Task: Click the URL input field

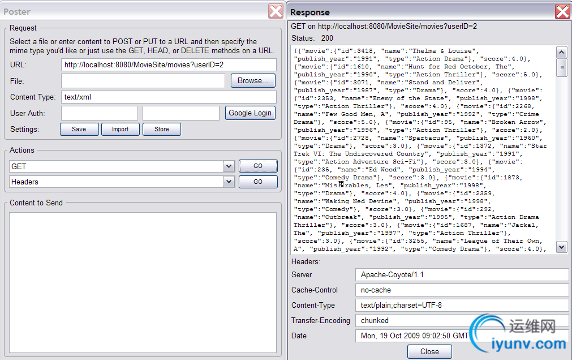Action: pyautogui.click(x=169, y=65)
